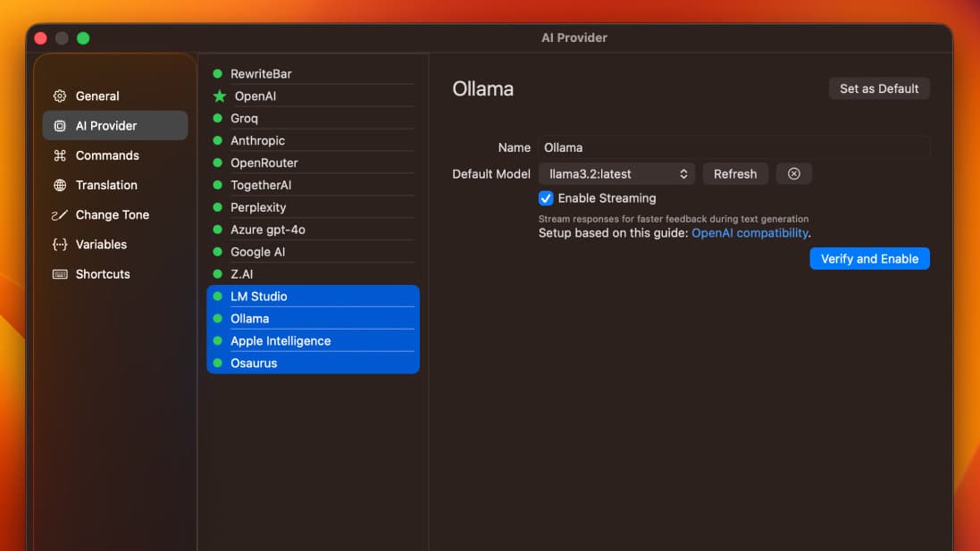
Task: Open the OpenAI compatibility guide link
Action: (x=750, y=233)
